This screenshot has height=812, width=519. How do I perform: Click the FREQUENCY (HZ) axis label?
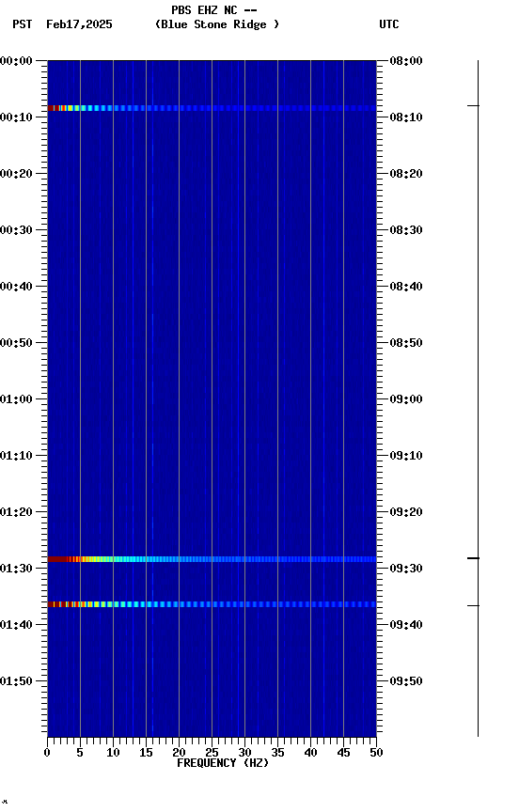coord(223,763)
